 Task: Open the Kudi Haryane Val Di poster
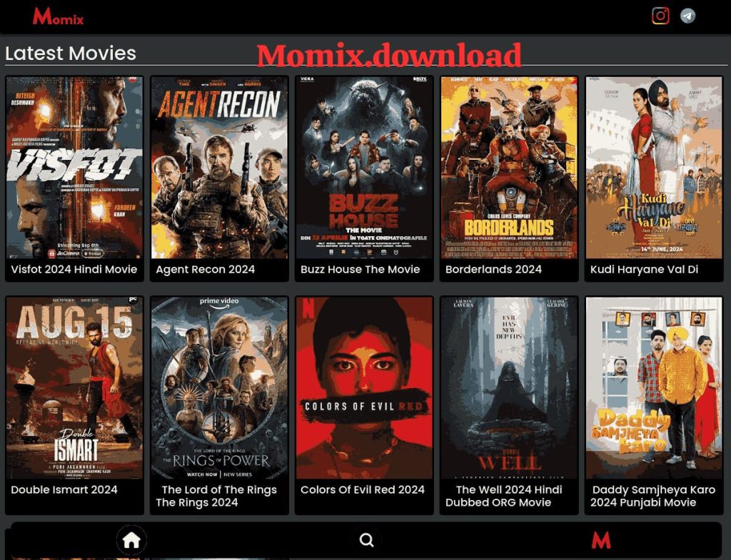pyautogui.click(x=654, y=168)
